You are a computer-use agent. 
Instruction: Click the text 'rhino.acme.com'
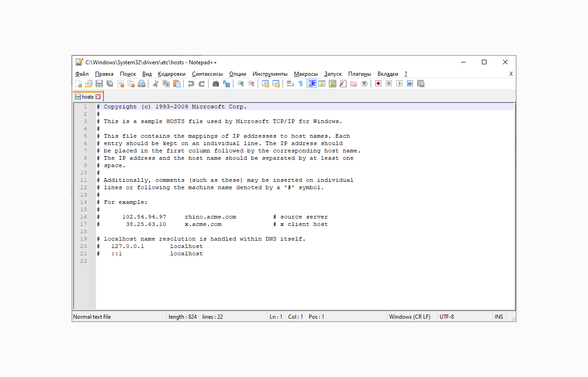(x=210, y=217)
